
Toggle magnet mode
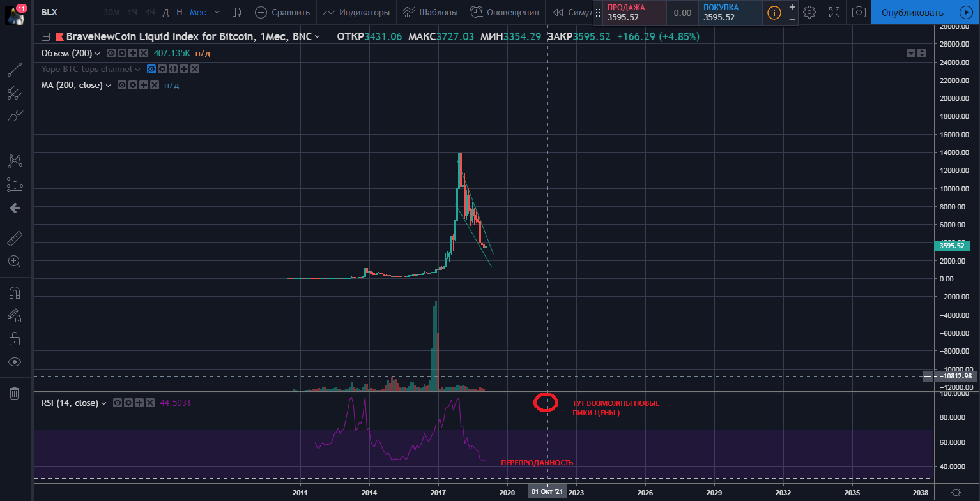pos(15,292)
